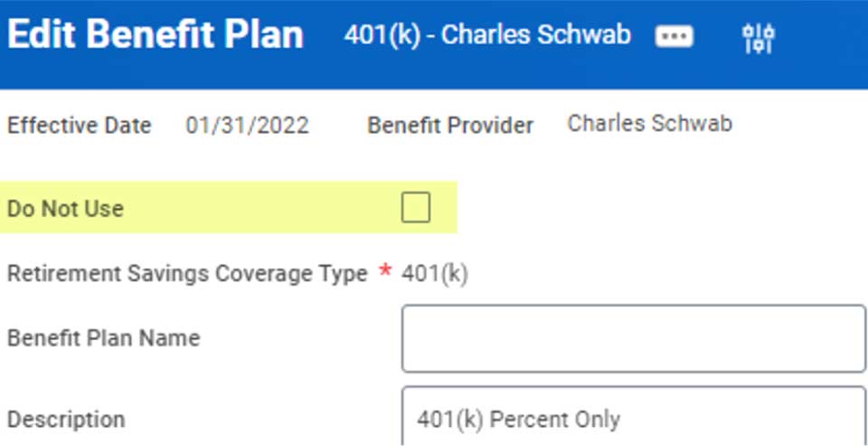Click the Effective Date label
The width and height of the screenshot is (868, 446).
[x=79, y=125]
